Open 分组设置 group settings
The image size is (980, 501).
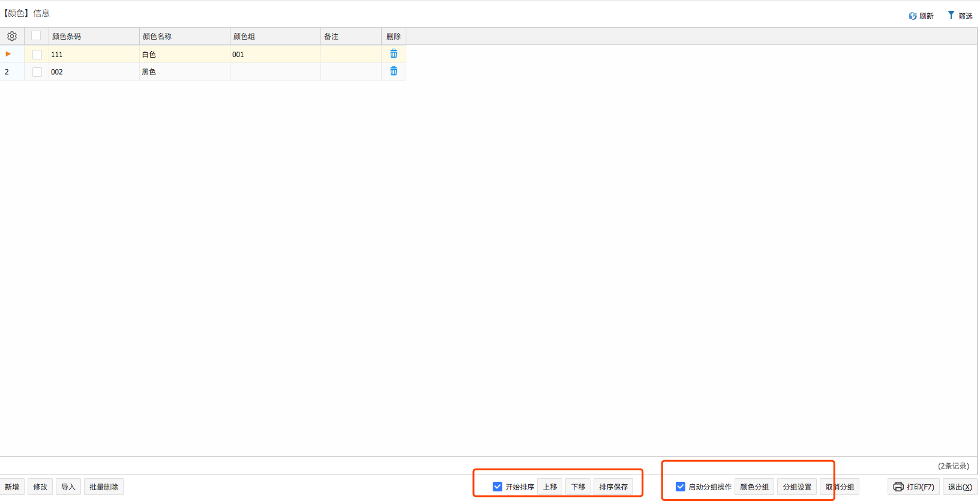797,487
